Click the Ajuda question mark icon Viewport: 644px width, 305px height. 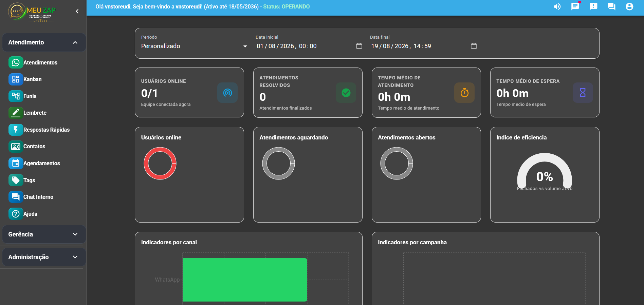(x=16, y=214)
